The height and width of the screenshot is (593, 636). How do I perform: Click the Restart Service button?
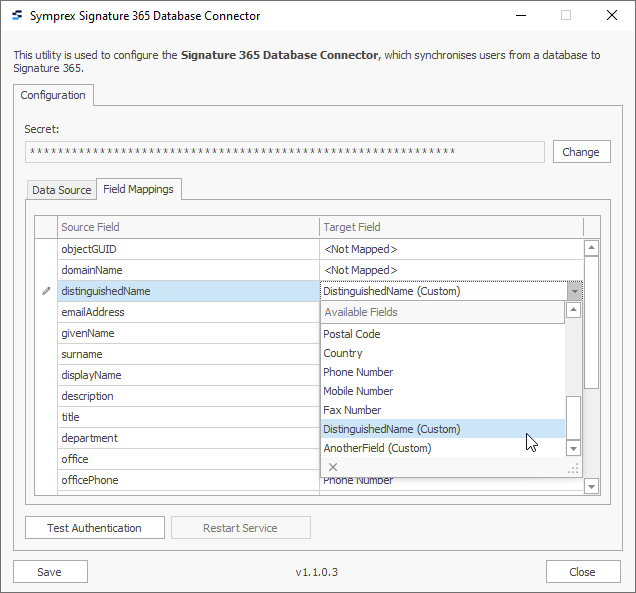point(241,528)
